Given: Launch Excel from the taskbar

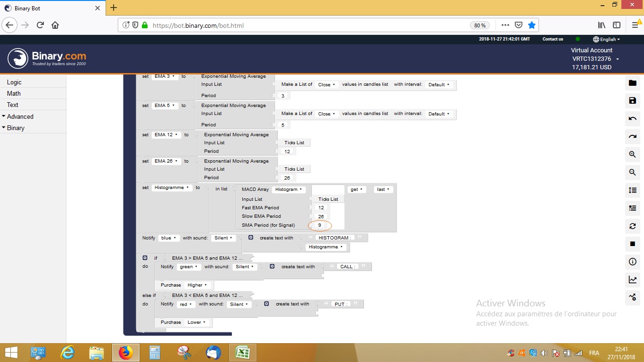Looking at the screenshot, I should click(x=243, y=352).
